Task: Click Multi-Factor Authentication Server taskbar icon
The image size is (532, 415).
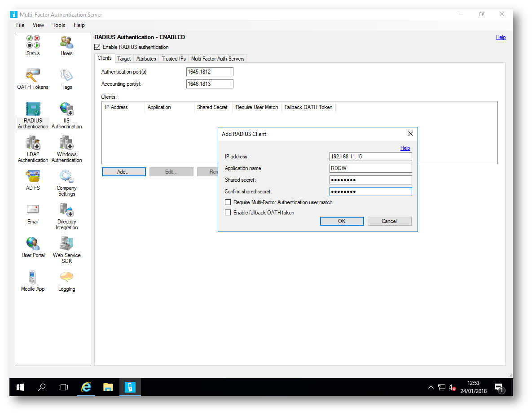Action: click(x=130, y=387)
